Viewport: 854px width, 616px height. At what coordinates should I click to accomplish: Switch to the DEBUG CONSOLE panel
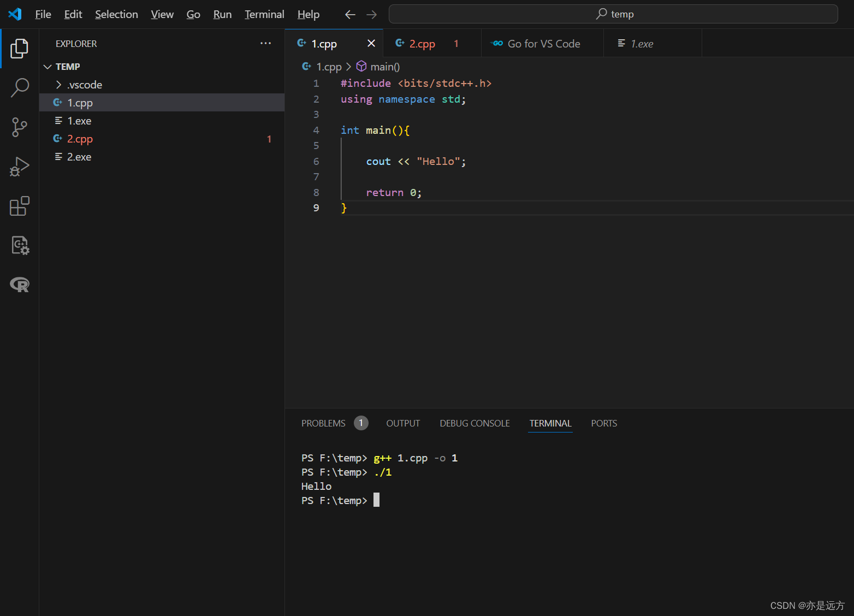[475, 423]
